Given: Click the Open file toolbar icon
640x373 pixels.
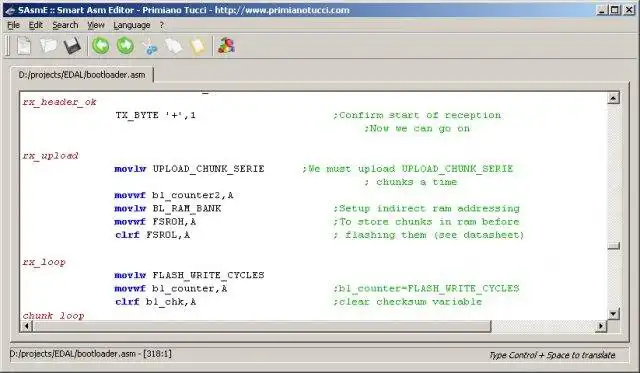Looking at the screenshot, I should tap(48, 45).
